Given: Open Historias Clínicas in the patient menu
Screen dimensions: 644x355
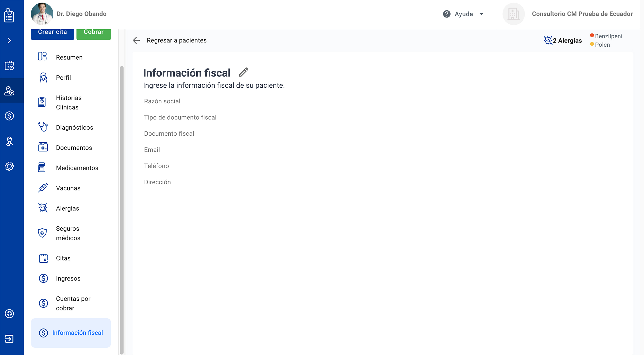Looking at the screenshot, I should coord(69,102).
